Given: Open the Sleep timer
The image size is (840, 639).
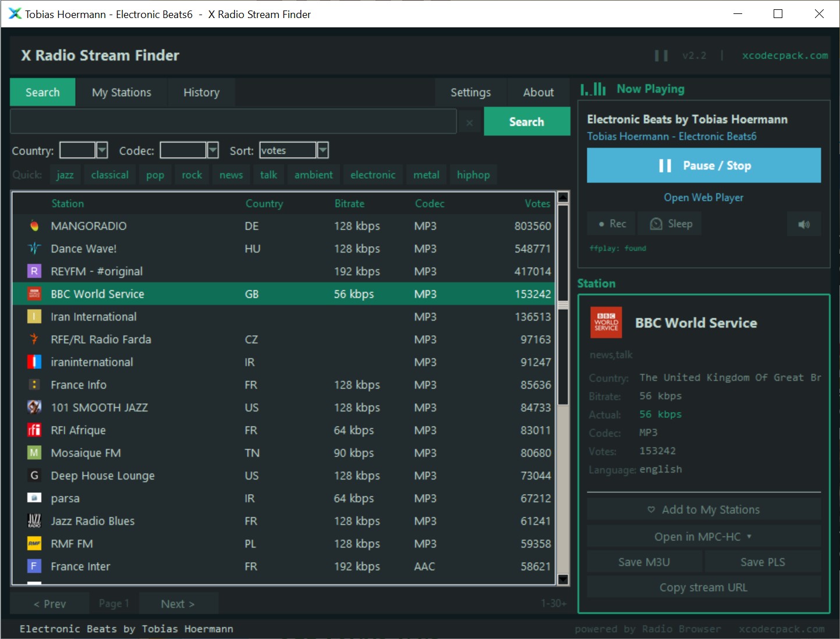Looking at the screenshot, I should coord(671,224).
